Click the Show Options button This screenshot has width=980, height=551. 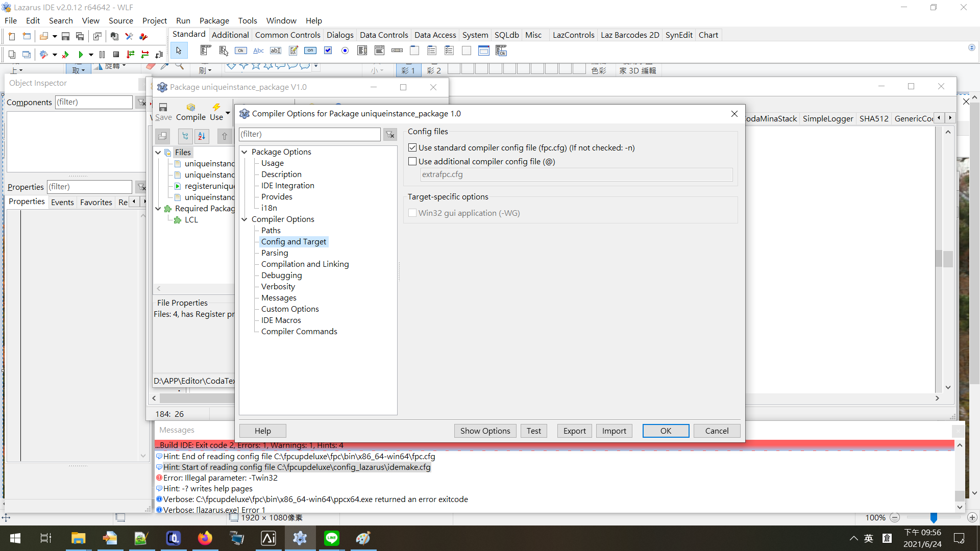[484, 431]
